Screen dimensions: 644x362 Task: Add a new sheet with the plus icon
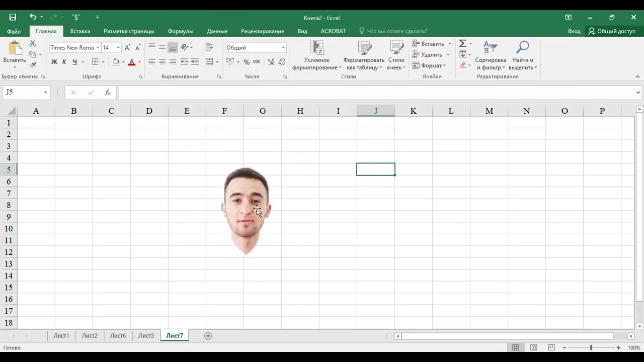click(x=208, y=336)
